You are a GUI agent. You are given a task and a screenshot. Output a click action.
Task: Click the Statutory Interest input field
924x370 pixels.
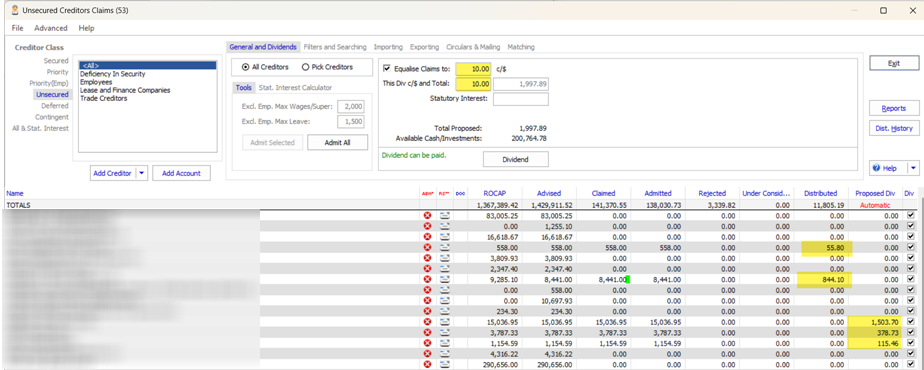click(521, 99)
